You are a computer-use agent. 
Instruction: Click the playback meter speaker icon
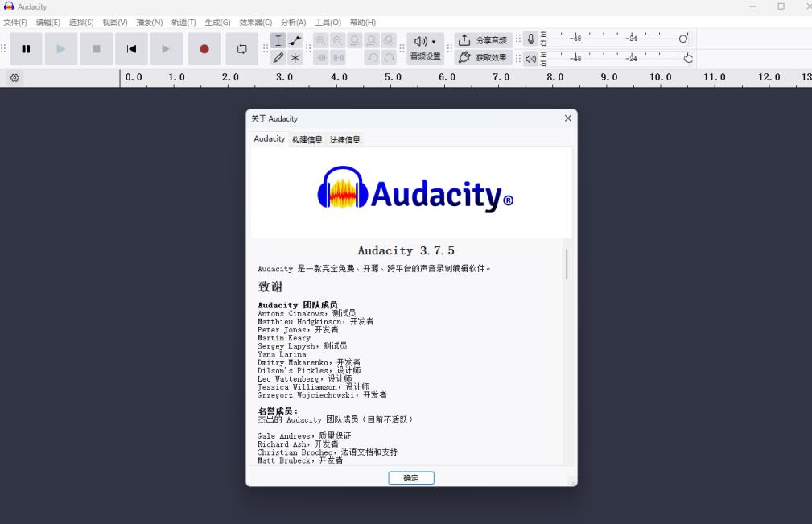(531, 59)
